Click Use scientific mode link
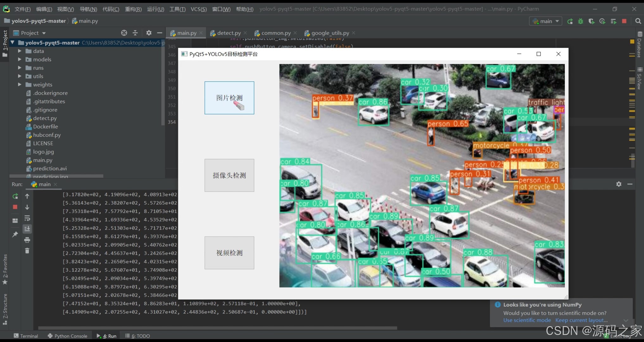The width and height of the screenshot is (644, 342). point(527,320)
